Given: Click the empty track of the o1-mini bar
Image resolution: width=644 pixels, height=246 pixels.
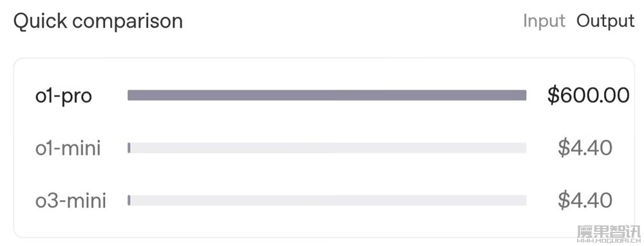Looking at the screenshot, I should point(328,148).
